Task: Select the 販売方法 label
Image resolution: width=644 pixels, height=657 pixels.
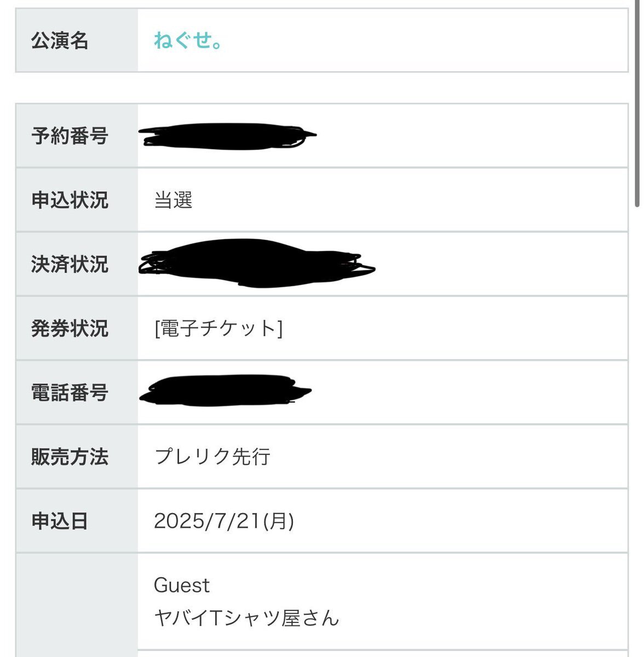Action: click(70, 457)
